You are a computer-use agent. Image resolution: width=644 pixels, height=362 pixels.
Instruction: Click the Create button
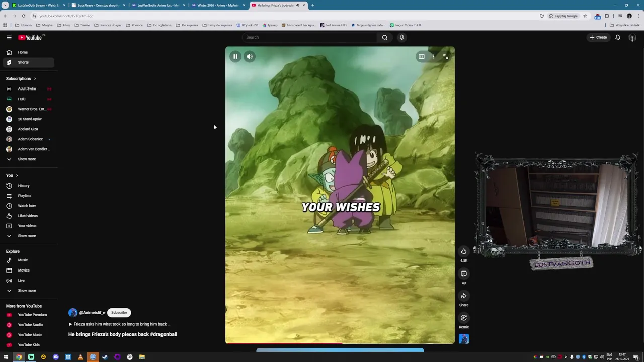(598, 37)
